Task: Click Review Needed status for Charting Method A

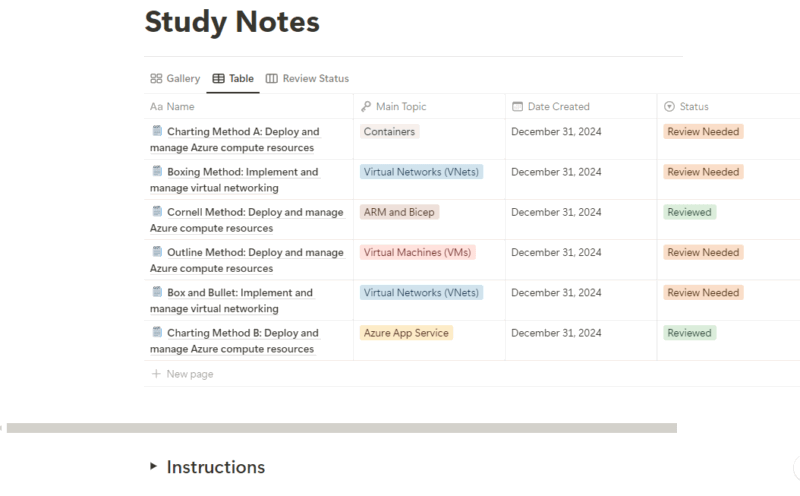Action: [x=703, y=132]
